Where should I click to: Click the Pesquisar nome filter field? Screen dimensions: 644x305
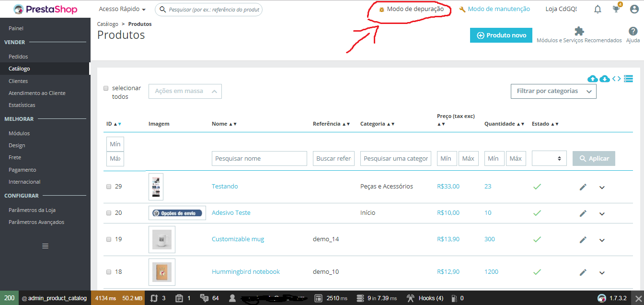(x=259, y=158)
